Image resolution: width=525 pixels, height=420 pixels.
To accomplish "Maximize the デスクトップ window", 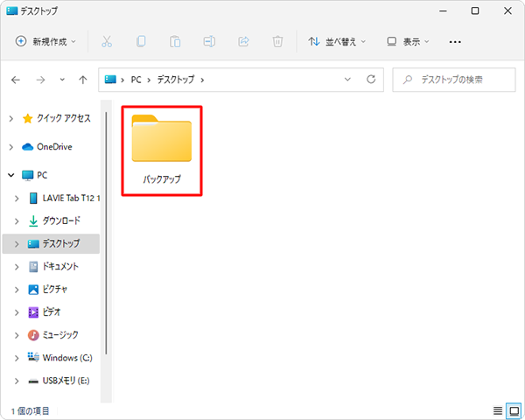I will point(475,11).
